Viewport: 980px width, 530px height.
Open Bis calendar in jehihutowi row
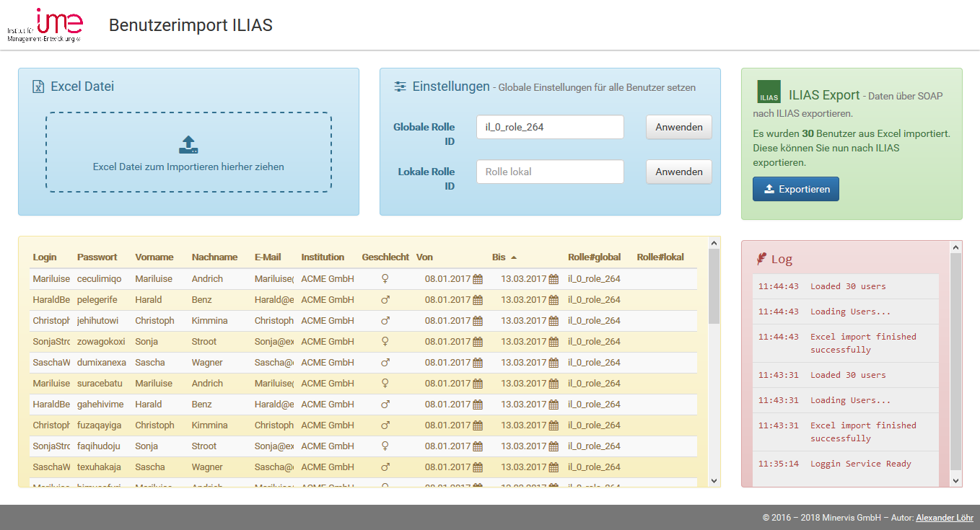click(554, 321)
